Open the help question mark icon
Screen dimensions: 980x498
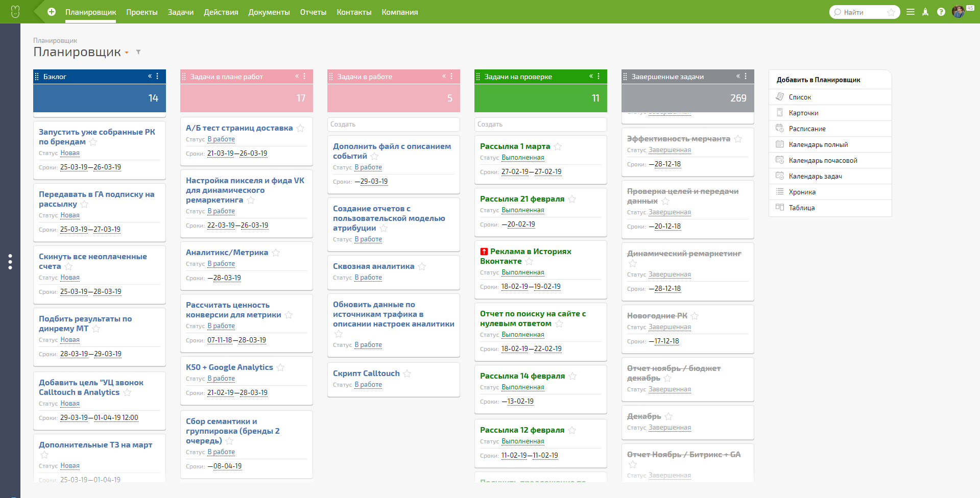point(941,12)
